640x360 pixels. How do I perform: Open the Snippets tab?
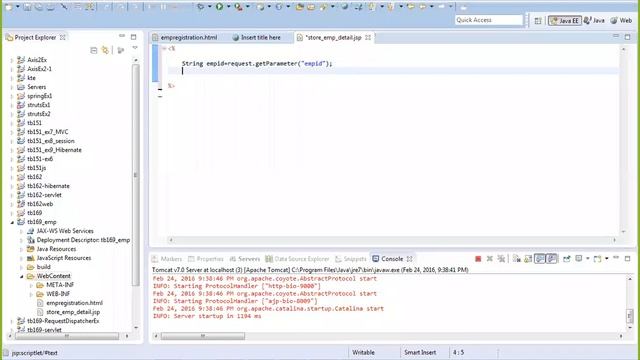pyautogui.click(x=351, y=259)
